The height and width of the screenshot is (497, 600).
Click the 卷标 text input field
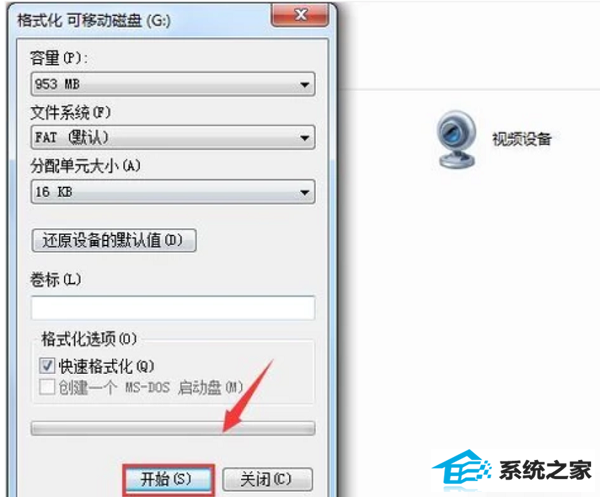[173, 308]
